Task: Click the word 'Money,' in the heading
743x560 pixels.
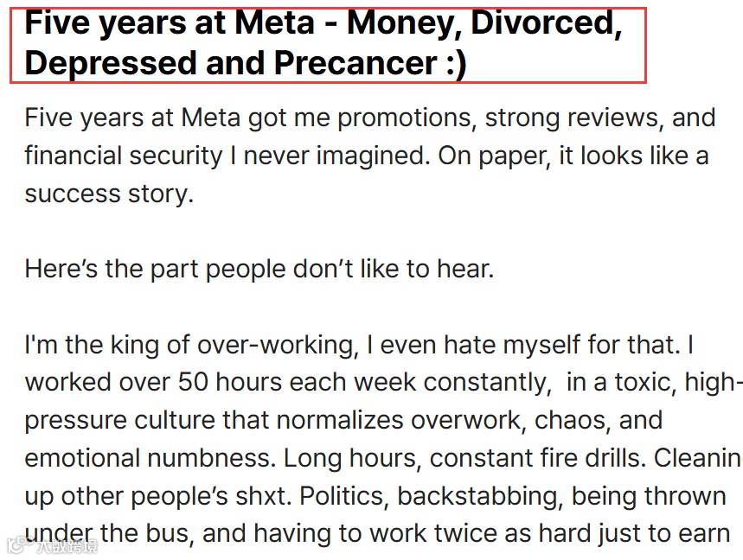Action: [405, 24]
